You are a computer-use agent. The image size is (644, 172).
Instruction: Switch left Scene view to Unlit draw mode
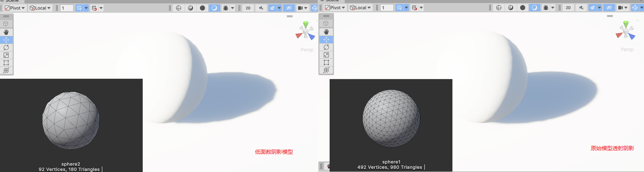pos(202,8)
